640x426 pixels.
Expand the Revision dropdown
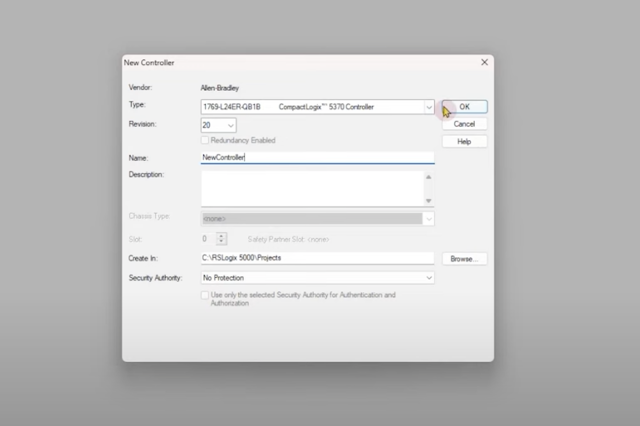click(231, 125)
